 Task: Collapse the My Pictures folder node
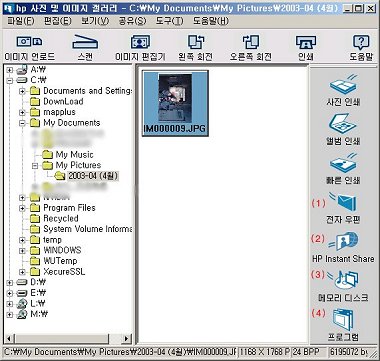coord(35,165)
